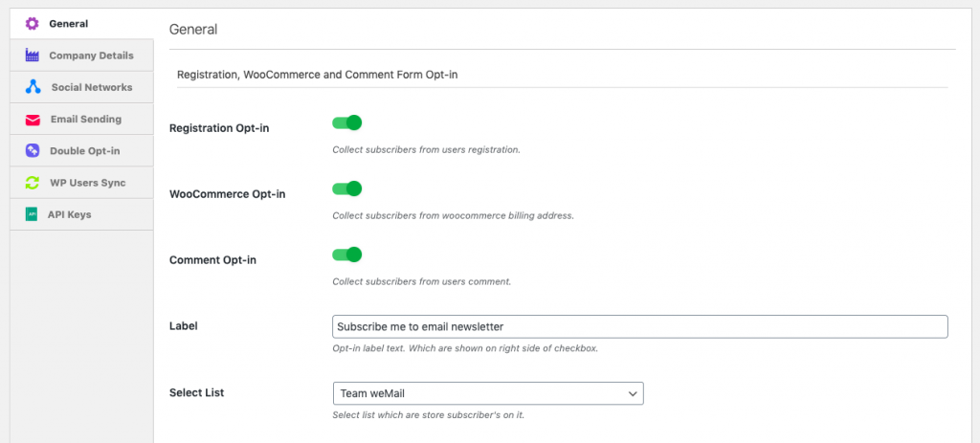Open the Select List dropdown
Viewport: 980px width, 443px height.
487,393
